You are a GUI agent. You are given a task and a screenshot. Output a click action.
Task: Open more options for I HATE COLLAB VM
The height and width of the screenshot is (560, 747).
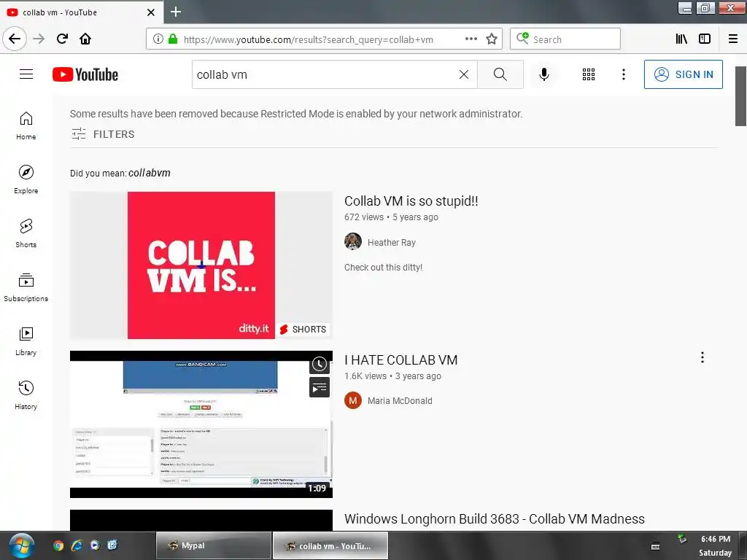click(x=703, y=357)
